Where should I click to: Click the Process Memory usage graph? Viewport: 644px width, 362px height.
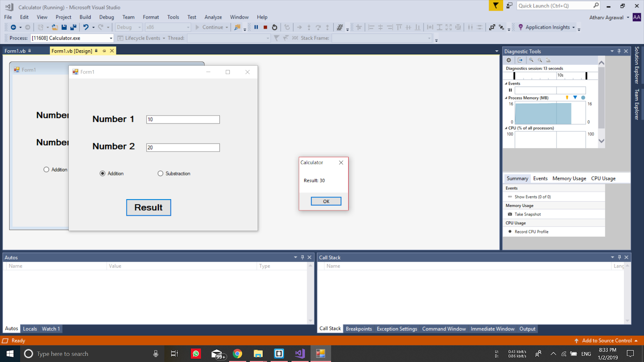pos(543,113)
